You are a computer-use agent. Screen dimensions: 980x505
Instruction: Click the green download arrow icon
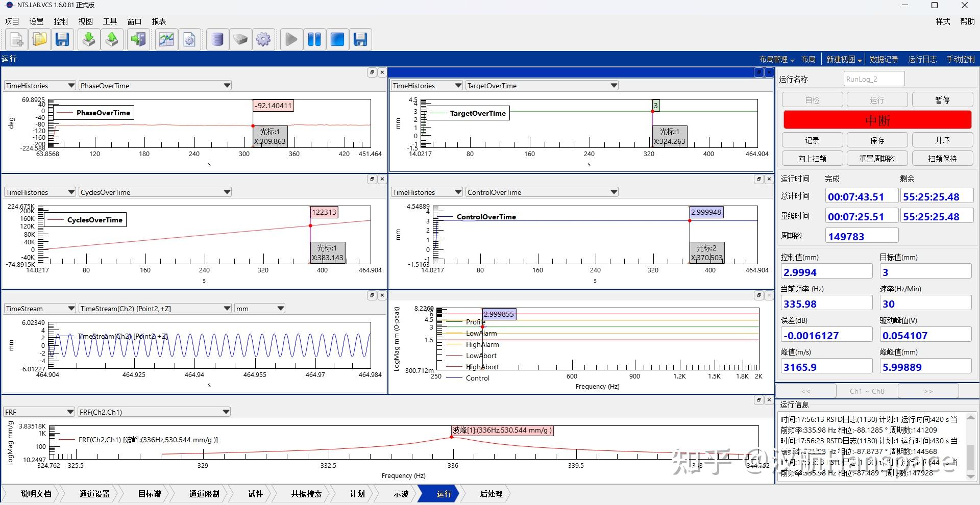[89, 39]
